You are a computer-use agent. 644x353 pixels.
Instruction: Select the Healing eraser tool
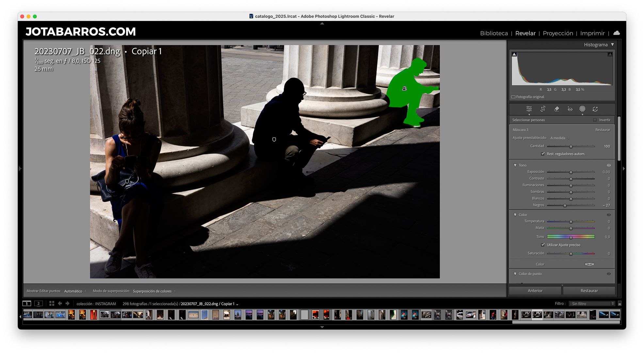tap(556, 109)
